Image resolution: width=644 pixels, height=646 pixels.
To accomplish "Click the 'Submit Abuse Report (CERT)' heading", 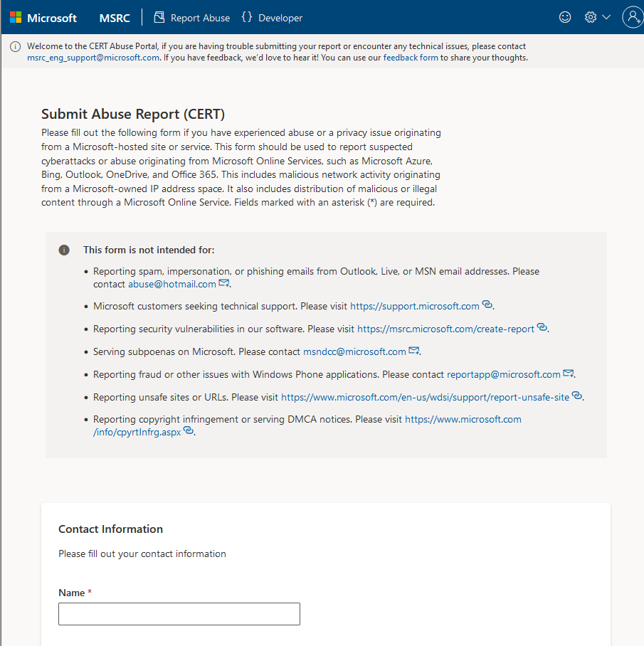I will (133, 114).
